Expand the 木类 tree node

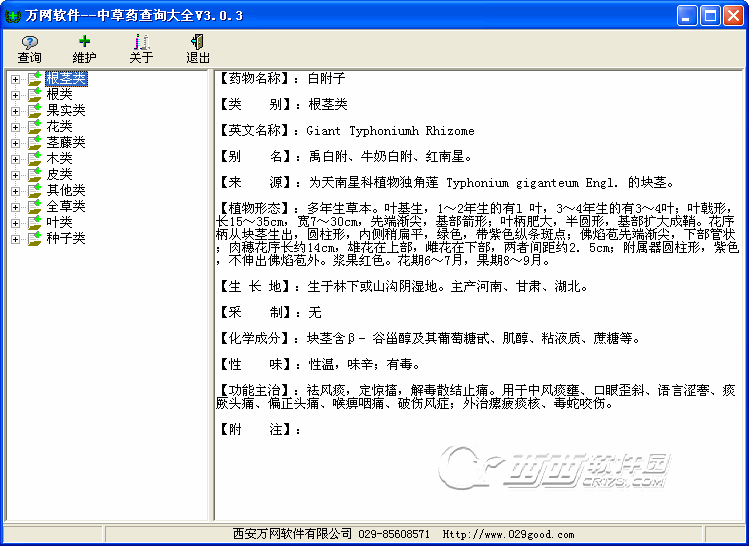pyautogui.click(x=15, y=159)
